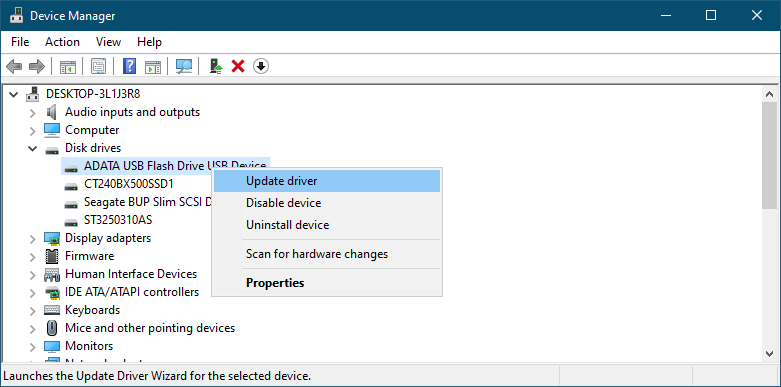Image resolution: width=781 pixels, height=387 pixels.
Task: Click the Audio inputs and outputs speaker icon
Action: (52, 112)
